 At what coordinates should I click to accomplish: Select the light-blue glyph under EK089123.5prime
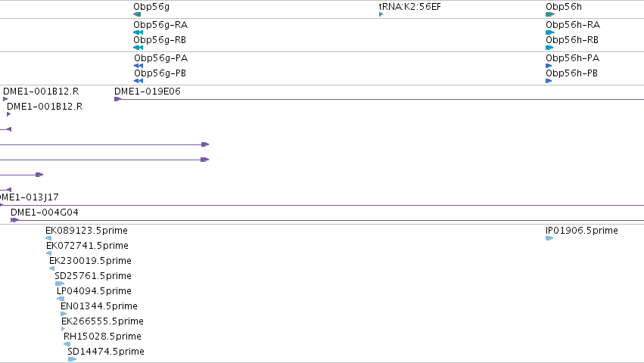48,238
